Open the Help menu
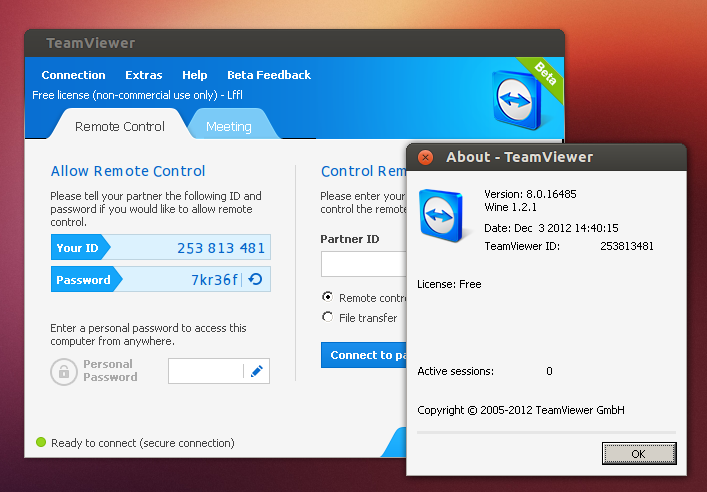The width and height of the screenshot is (707, 492). tap(195, 75)
